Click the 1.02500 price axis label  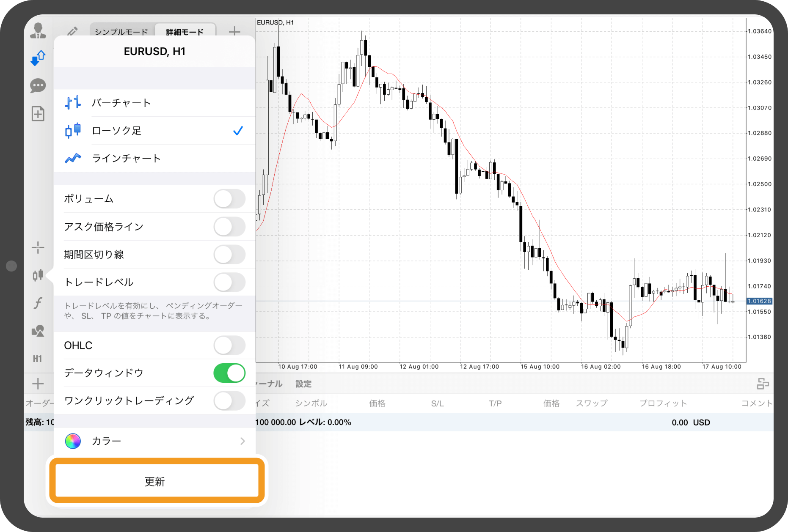click(759, 184)
